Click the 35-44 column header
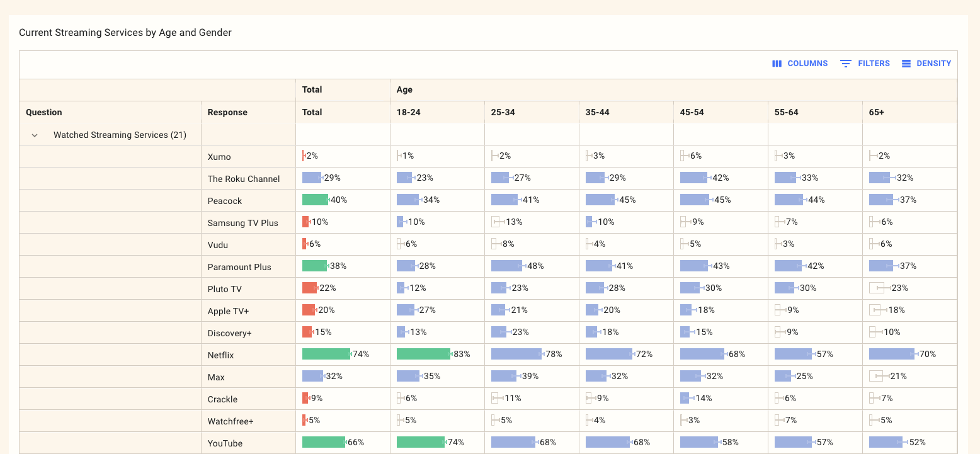 [597, 112]
